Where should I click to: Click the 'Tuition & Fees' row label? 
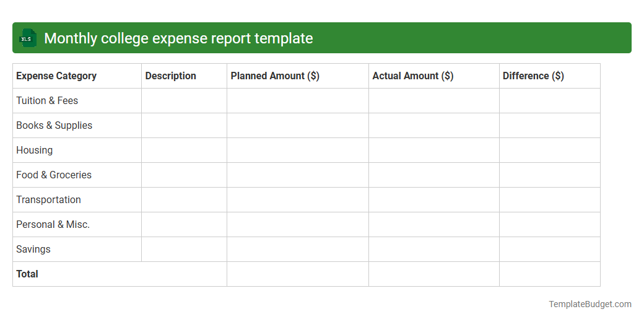pyautogui.click(x=47, y=100)
